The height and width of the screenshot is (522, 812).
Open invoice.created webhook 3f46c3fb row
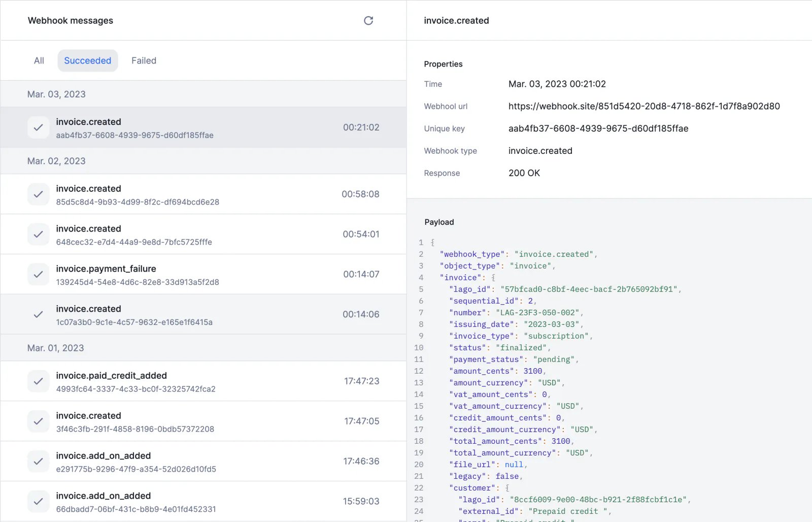pyautogui.click(x=204, y=421)
